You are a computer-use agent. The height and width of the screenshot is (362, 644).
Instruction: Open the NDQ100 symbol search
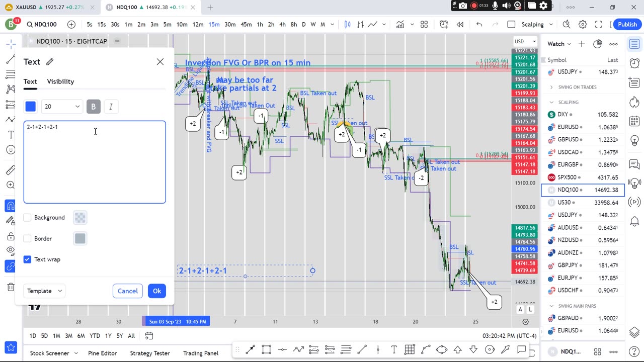pos(42,24)
